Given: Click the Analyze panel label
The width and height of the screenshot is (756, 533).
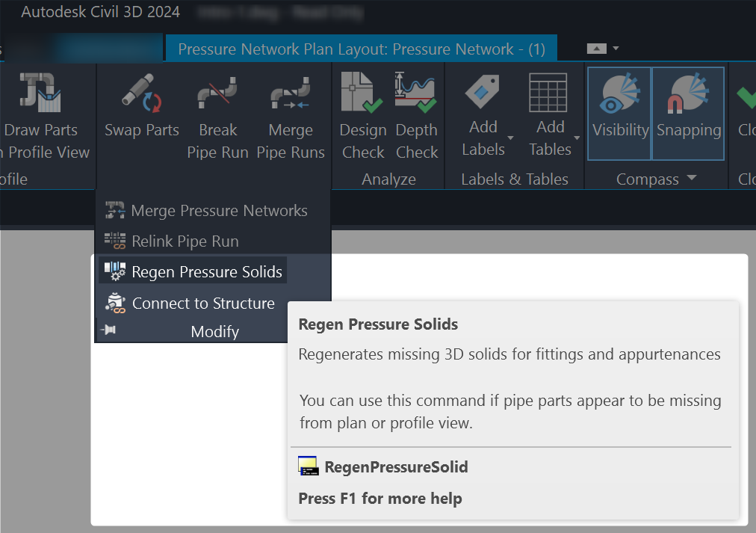Looking at the screenshot, I should 388,179.
